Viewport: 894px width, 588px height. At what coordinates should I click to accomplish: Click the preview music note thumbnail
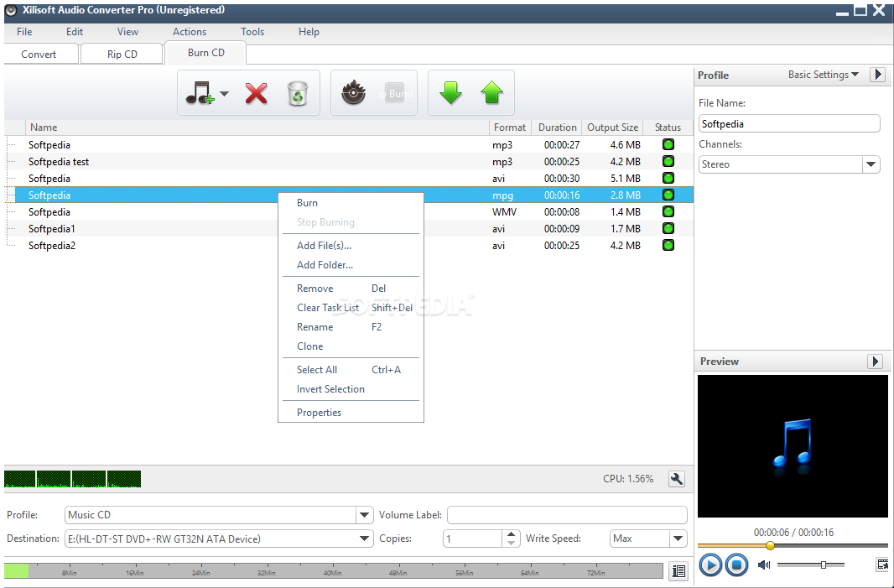click(793, 446)
